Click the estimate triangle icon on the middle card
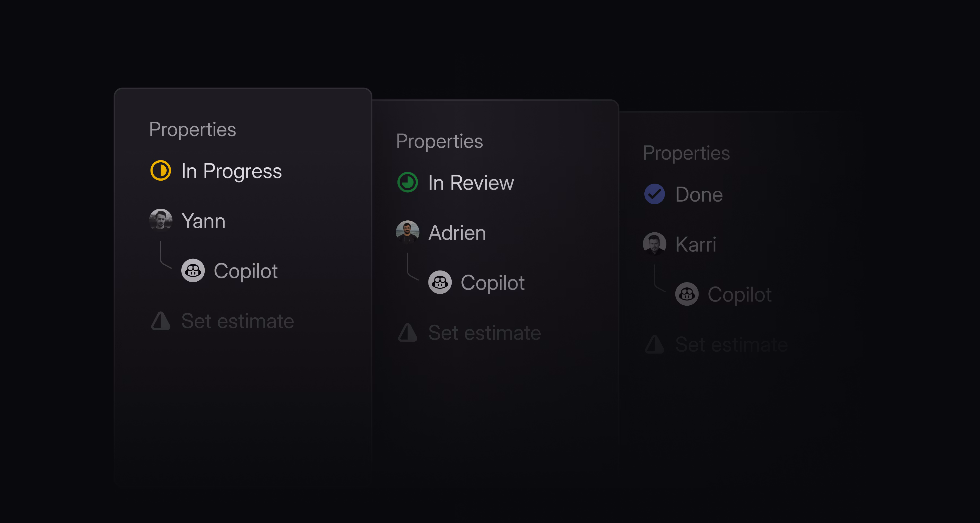Image resolution: width=980 pixels, height=523 pixels. coord(408,333)
